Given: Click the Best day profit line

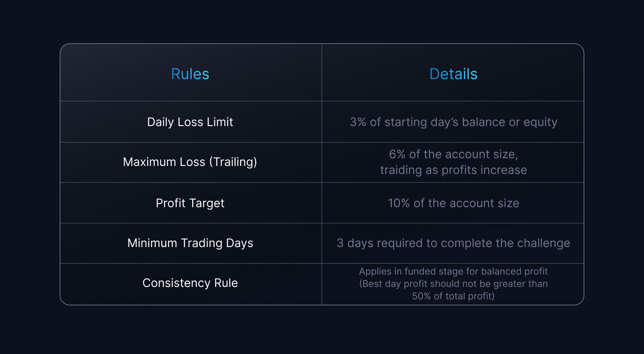Looking at the screenshot, I should [x=453, y=284].
